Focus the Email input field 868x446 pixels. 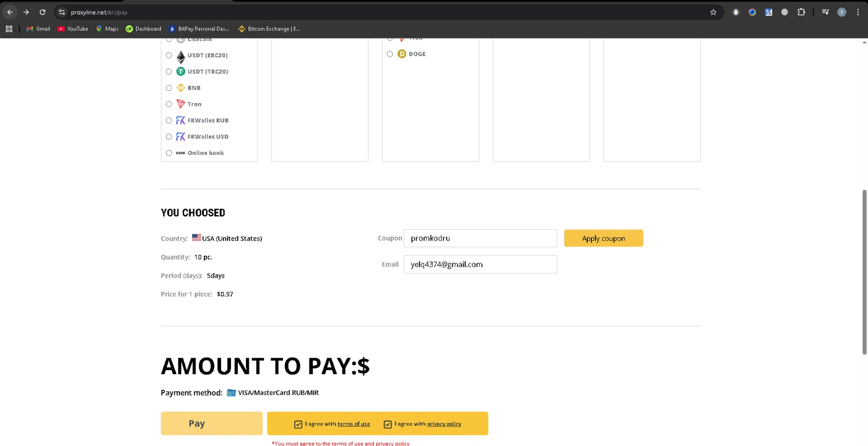click(x=480, y=264)
